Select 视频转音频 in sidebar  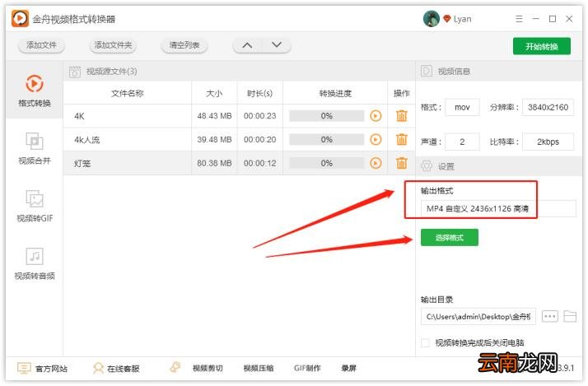click(35, 264)
